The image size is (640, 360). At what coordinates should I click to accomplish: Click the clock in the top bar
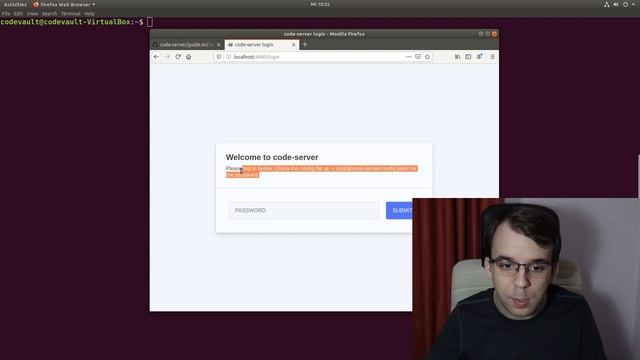(x=320, y=4)
